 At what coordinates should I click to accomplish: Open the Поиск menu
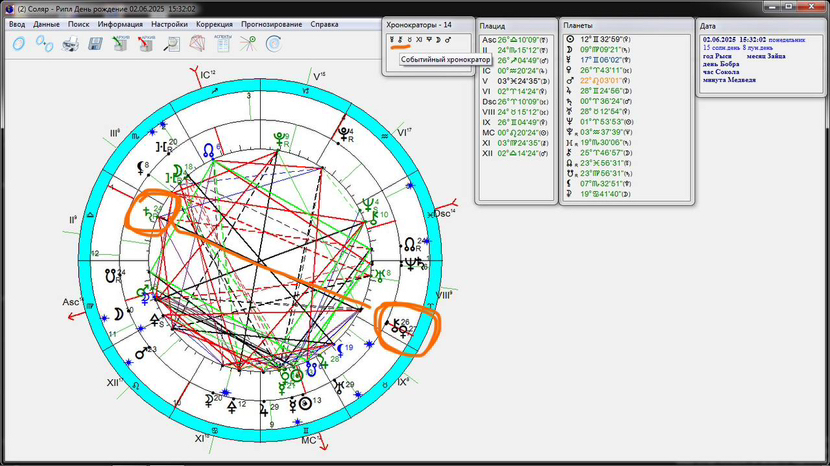[78, 24]
